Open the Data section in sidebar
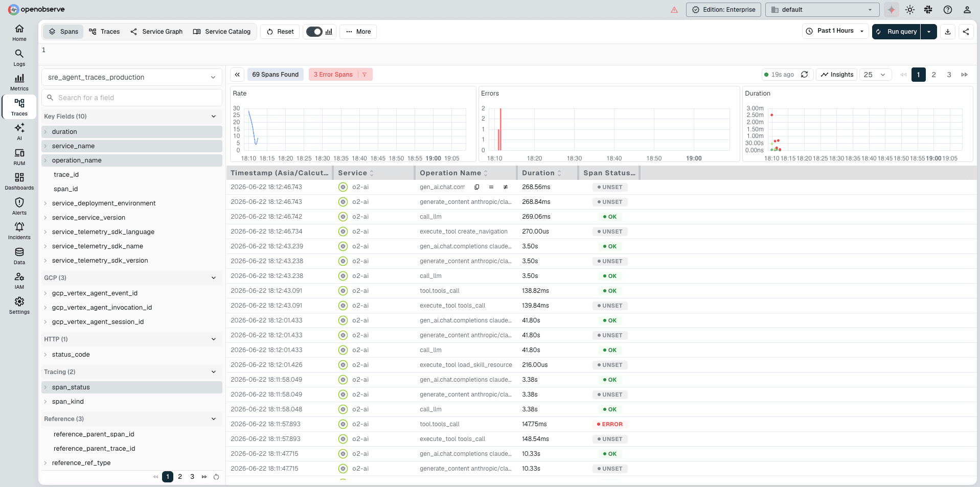This screenshot has width=980, height=487. coord(19,256)
